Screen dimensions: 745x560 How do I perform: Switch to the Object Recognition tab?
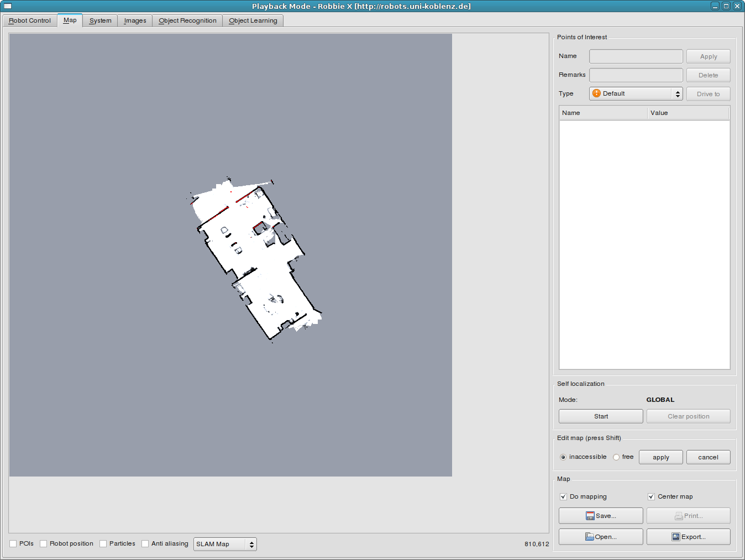(187, 20)
